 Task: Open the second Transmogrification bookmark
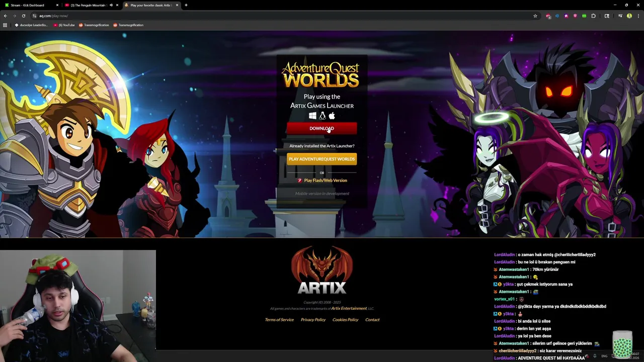click(x=128, y=25)
